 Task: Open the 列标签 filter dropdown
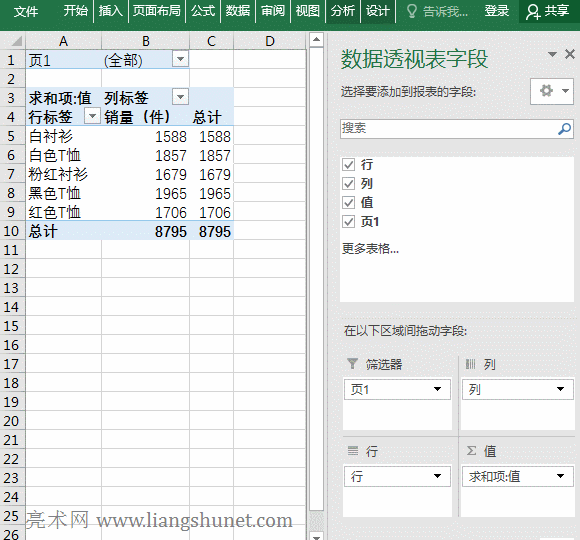pyautogui.click(x=181, y=97)
